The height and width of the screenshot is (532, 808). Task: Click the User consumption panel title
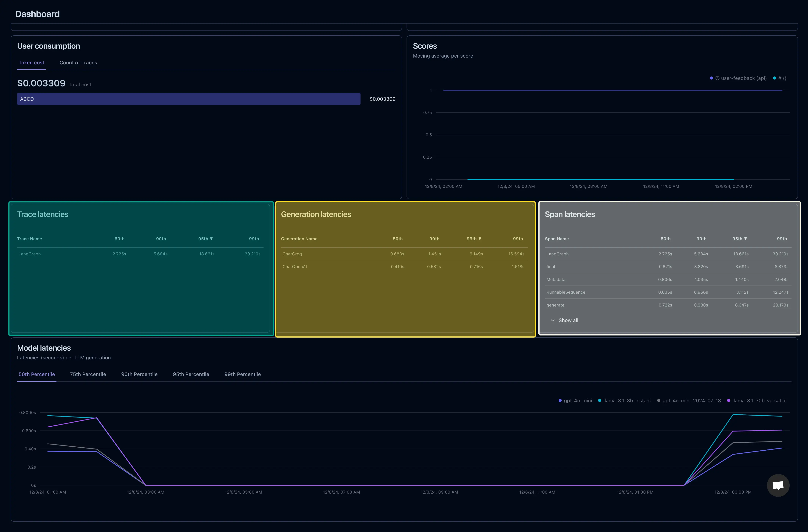click(48, 46)
